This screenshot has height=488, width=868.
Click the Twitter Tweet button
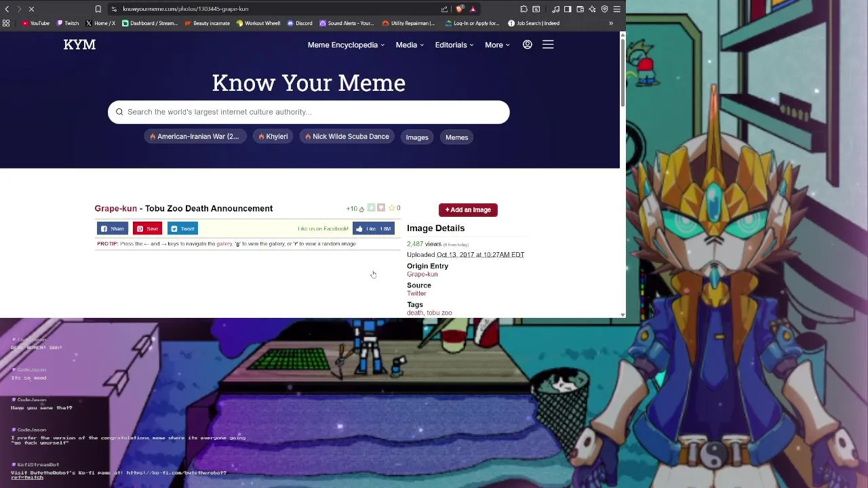coord(182,228)
